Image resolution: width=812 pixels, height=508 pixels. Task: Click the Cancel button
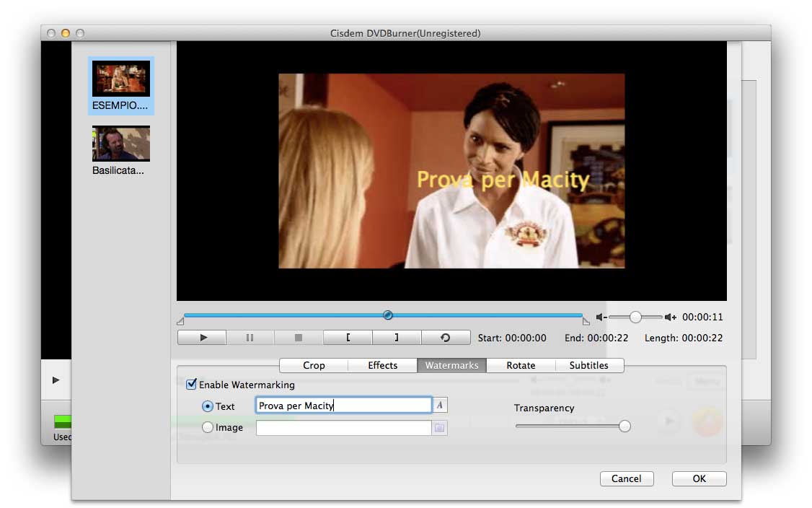626,479
